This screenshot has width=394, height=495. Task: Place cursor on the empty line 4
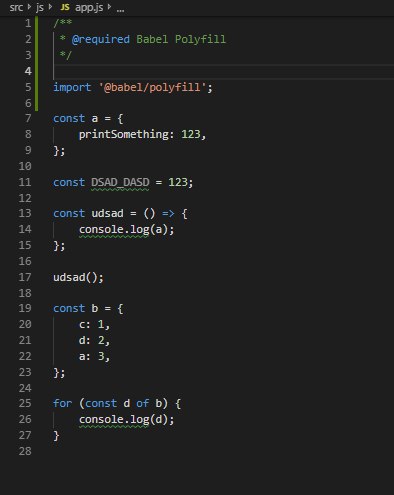coord(223,71)
